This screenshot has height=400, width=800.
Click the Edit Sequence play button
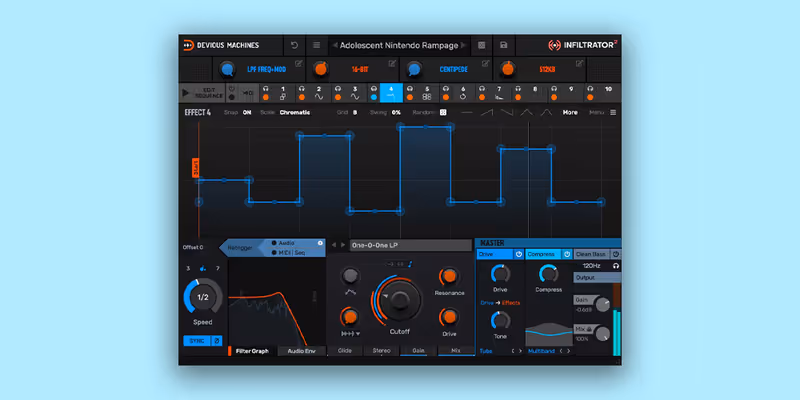pyautogui.click(x=186, y=93)
